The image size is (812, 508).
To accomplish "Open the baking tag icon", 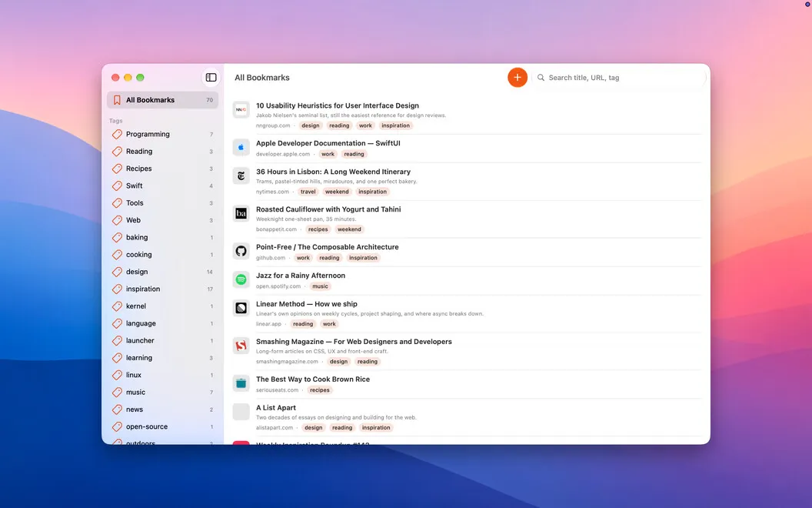I will 117,237.
